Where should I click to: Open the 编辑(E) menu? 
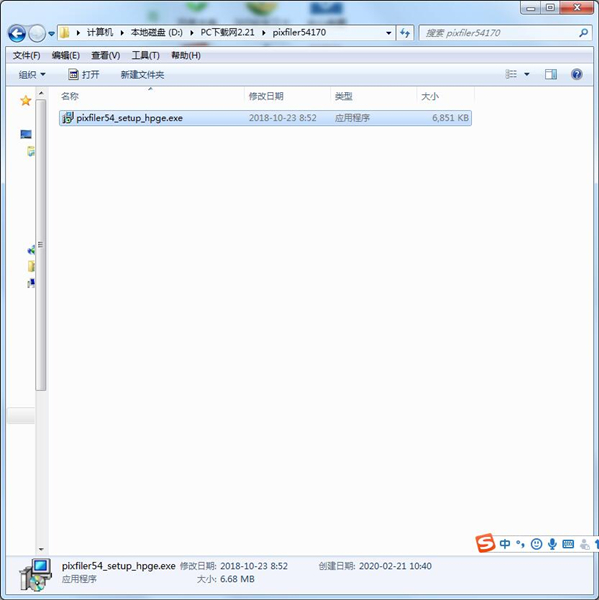tap(65, 55)
